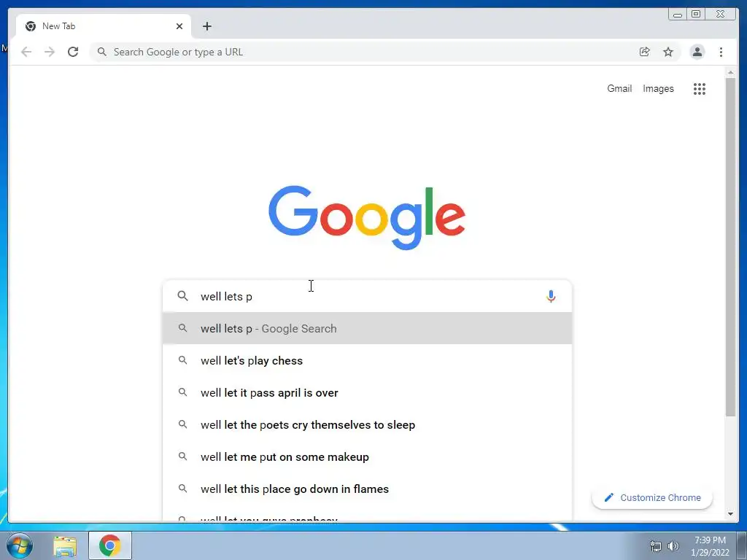Select "well let me put on some makeup" suggestion
The width and height of the screenshot is (747, 560).
click(x=367, y=456)
